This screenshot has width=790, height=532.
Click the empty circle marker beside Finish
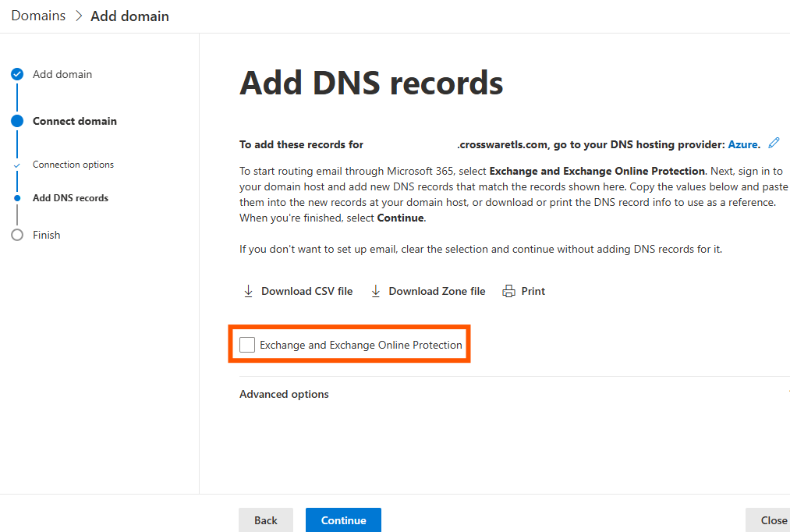[17, 235]
